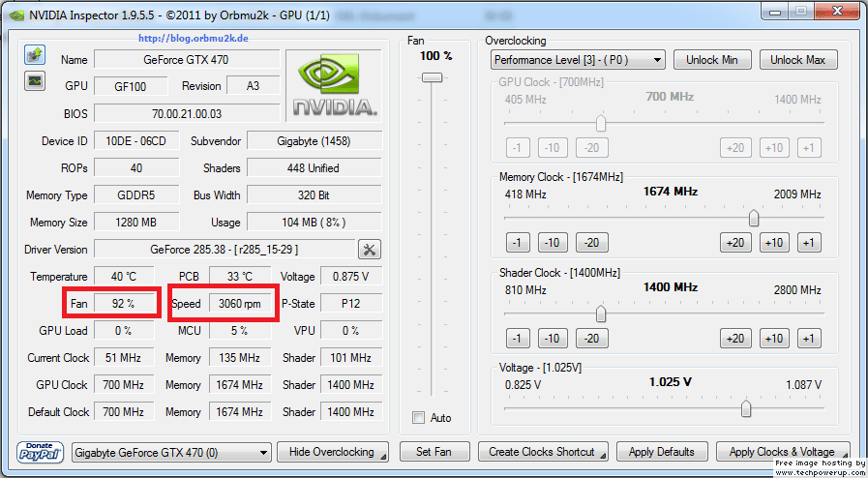Click the Memory Size value 1280 MB
868x478 pixels.
[136, 223]
